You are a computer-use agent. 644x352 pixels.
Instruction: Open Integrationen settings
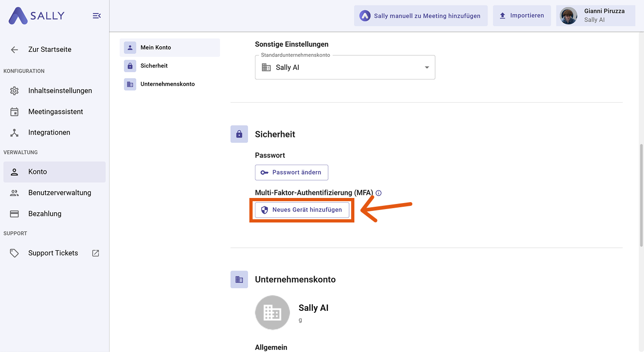49,132
